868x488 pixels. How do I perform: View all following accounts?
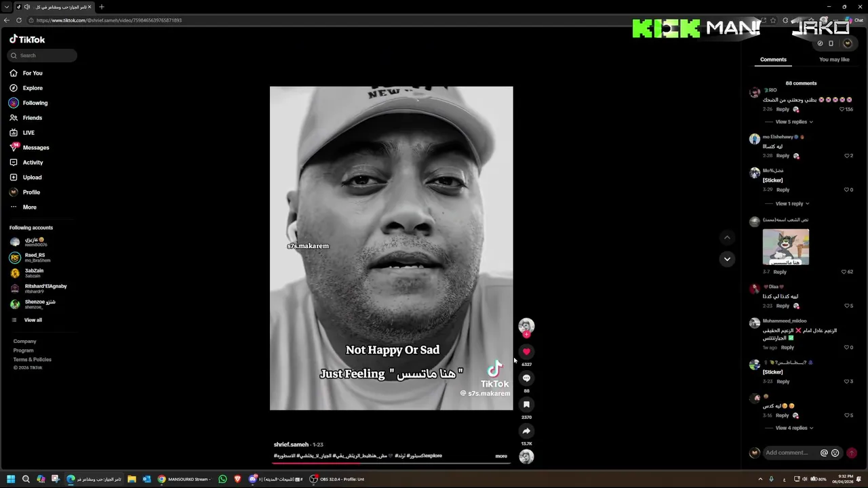[33, 320]
